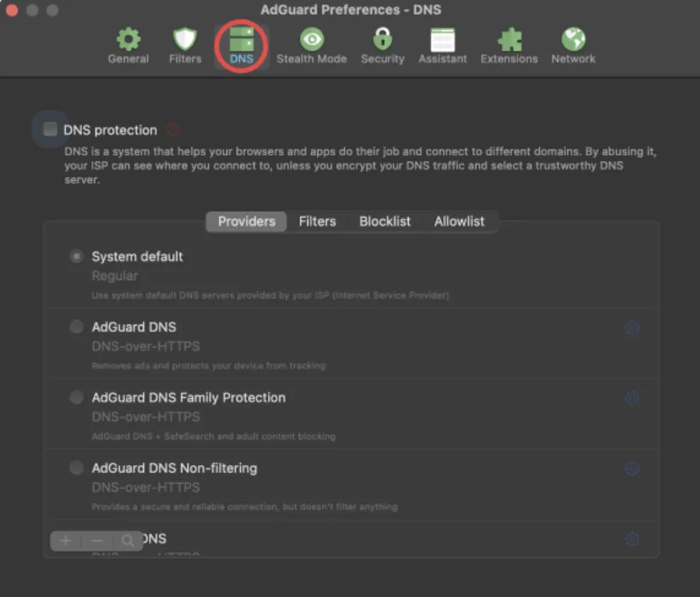
Task: Switch to the Blocklist tab
Action: click(x=385, y=221)
